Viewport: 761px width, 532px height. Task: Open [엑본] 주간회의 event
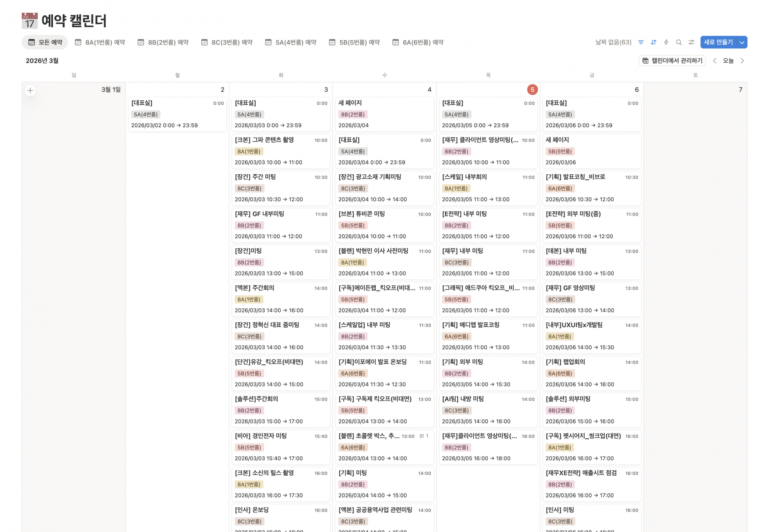click(281, 299)
